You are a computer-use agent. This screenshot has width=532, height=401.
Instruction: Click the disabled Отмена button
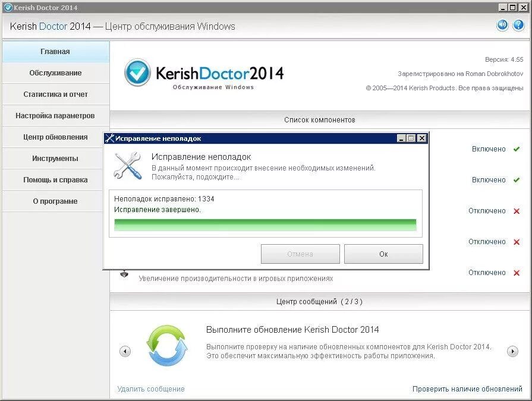click(x=300, y=254)
